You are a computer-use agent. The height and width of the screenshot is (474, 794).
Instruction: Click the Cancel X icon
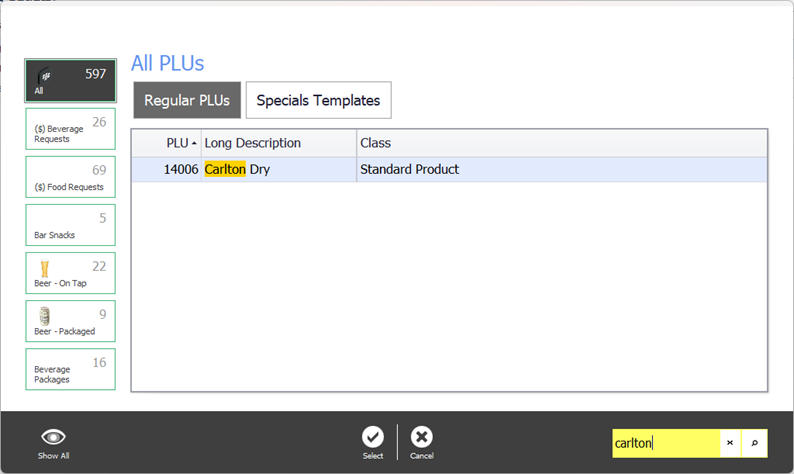tap(422, 437)
